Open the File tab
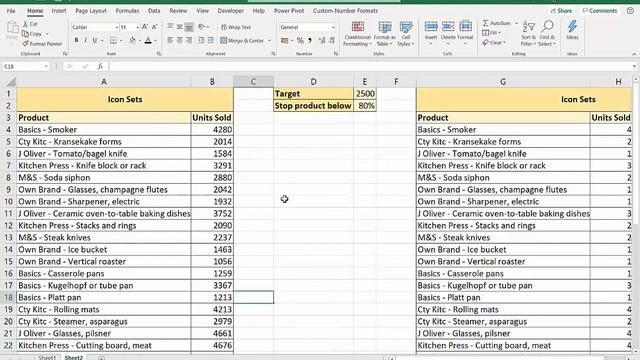 click(11, 11)
